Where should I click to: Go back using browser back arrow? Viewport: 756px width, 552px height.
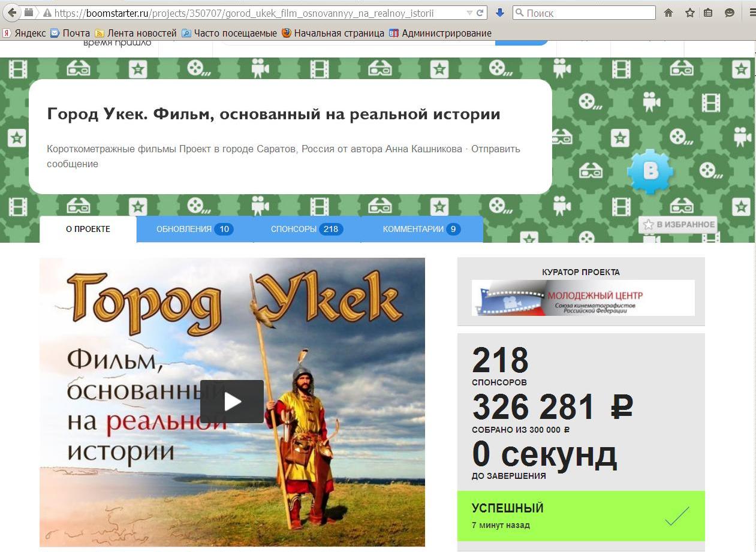pos(11,13)
